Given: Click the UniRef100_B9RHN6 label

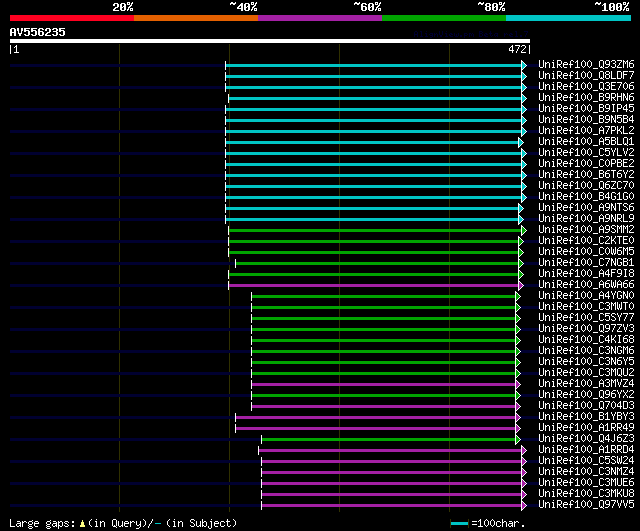Looking at the screenshot, I should click(x=586, y=98).
